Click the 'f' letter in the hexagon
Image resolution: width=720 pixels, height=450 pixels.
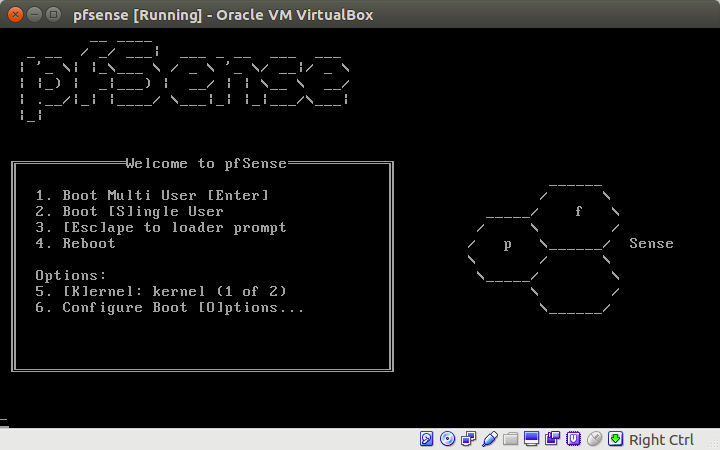tap(579, 211)
